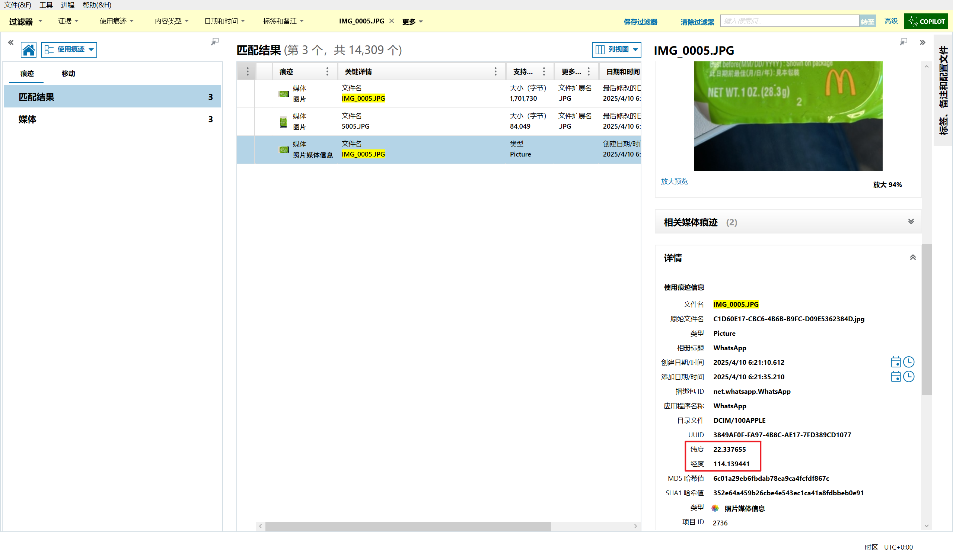Click the search keyword input field
The image size is (953, 560).
789,21
